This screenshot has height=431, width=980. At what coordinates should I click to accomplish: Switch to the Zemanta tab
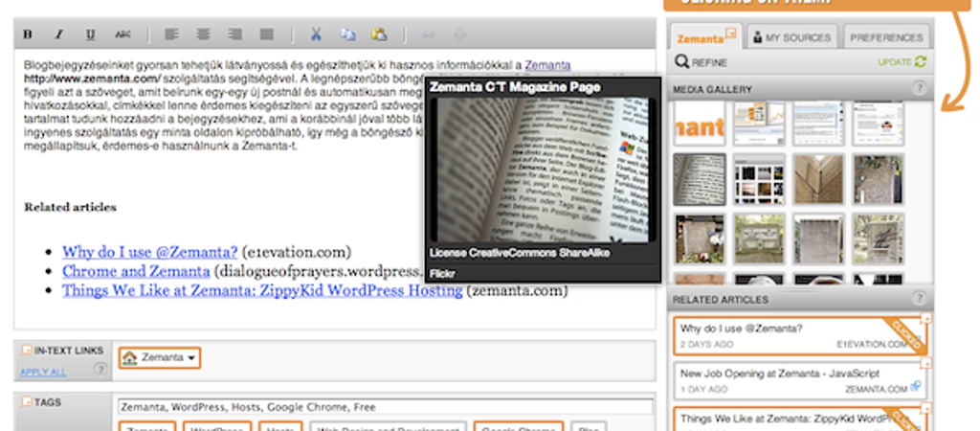pyautogui.click(x=705, y=37)
